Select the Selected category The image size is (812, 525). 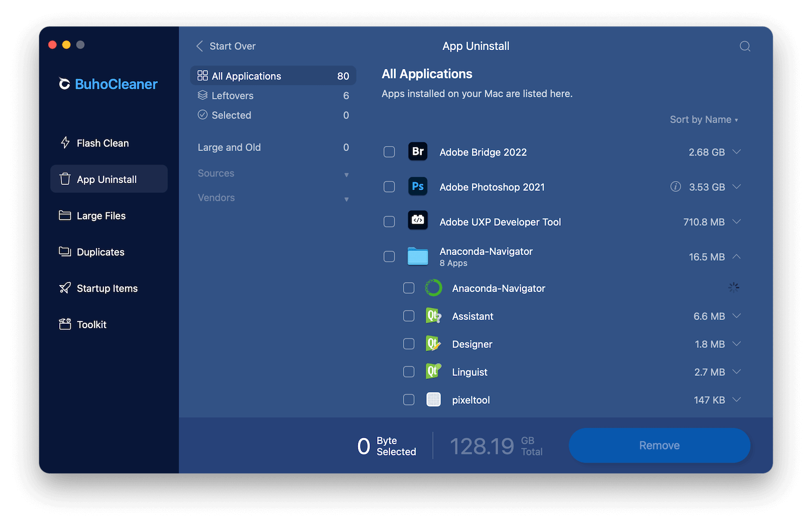273,115
